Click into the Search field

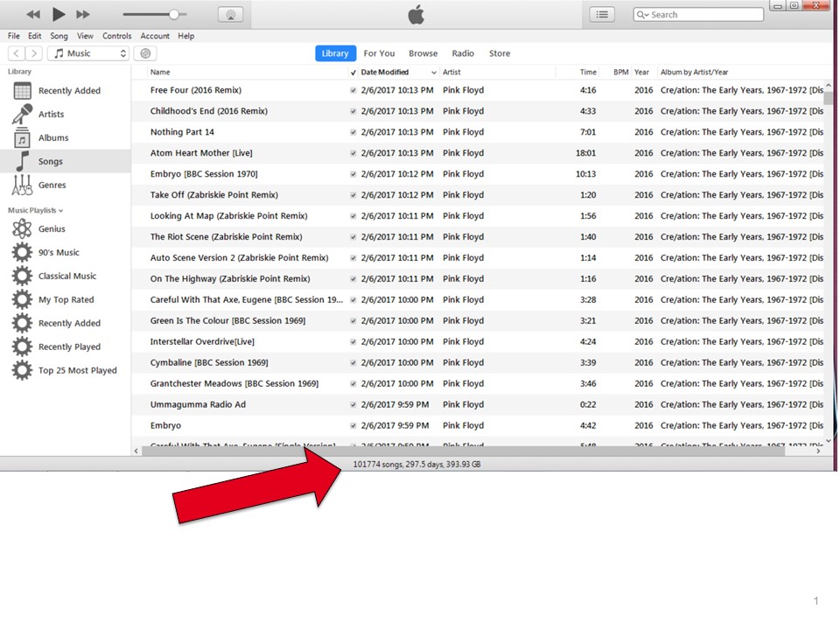(x=698, y=15)
